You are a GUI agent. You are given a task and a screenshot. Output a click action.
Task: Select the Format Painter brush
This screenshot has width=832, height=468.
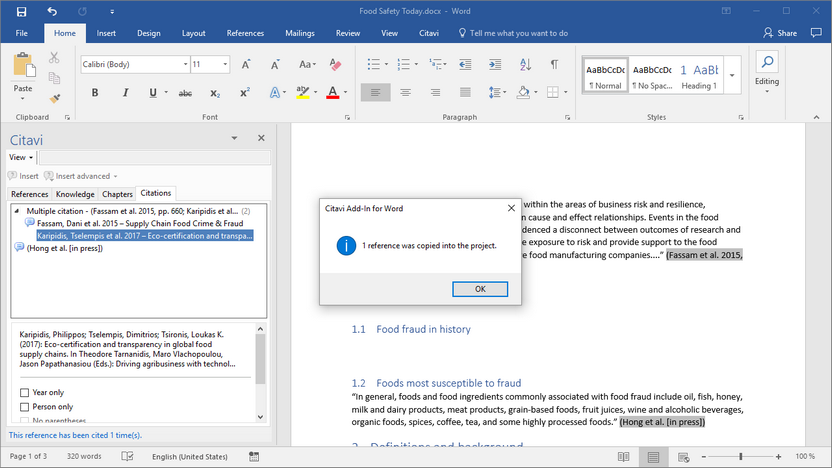coord(54,99)
